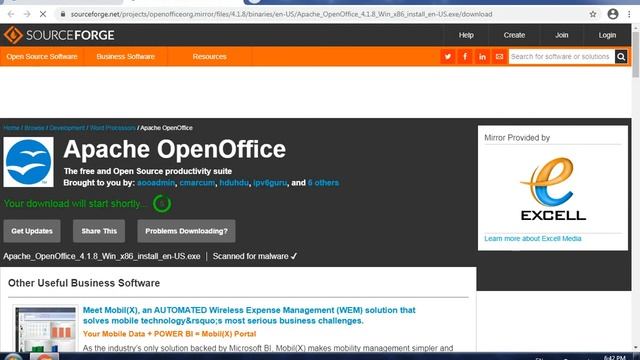Open the Facebook share icon
This screenshot has width=640, height=360.
tap(465, 57)
